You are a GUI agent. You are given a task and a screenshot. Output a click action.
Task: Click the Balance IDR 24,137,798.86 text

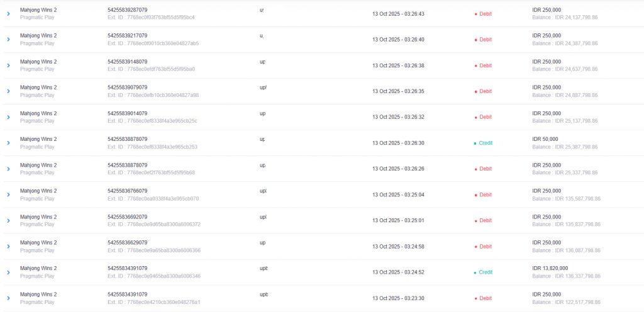(x=565, y=18)
